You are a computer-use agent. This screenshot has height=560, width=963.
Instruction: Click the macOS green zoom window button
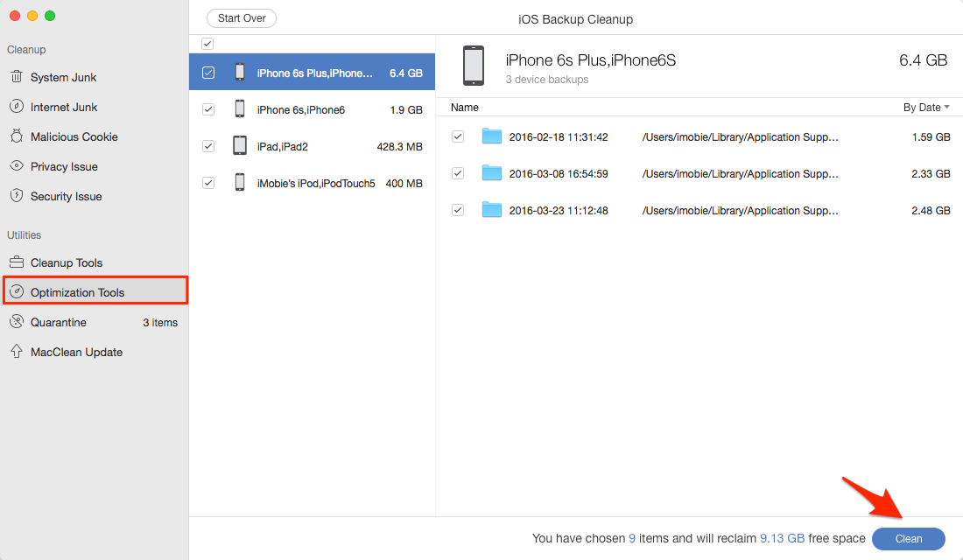point(50,16)
